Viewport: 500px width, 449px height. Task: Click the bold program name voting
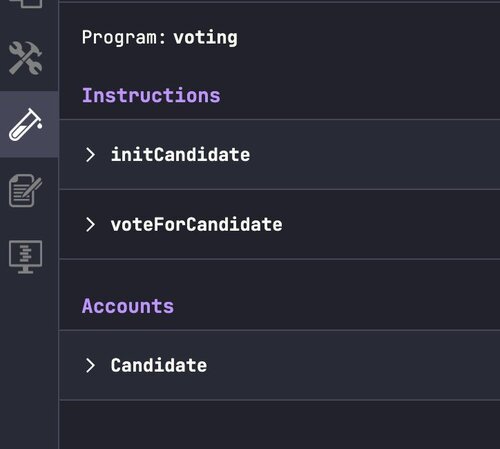coord(205,37)
